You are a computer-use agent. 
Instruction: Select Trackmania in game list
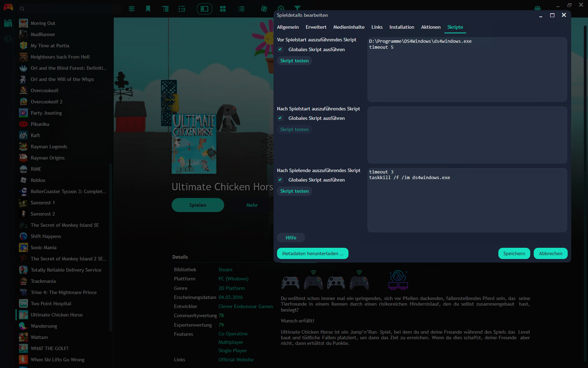pos(63,281)
